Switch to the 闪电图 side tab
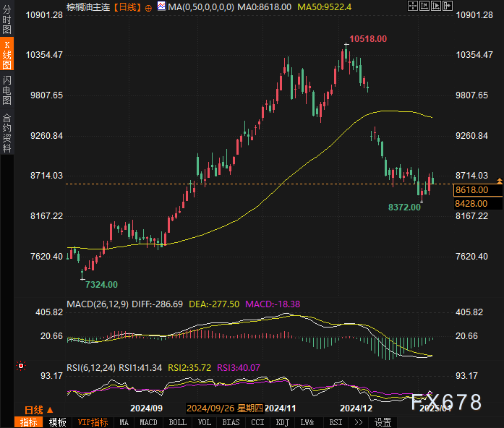The width and height of the screenshot is (504, 428). coord(7,90)
